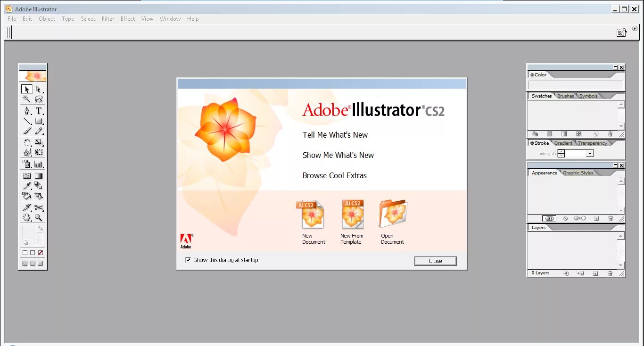Click the swap fill and stroke arrow
The height and width of the screenshot is (346, 644).
point(41,229)
